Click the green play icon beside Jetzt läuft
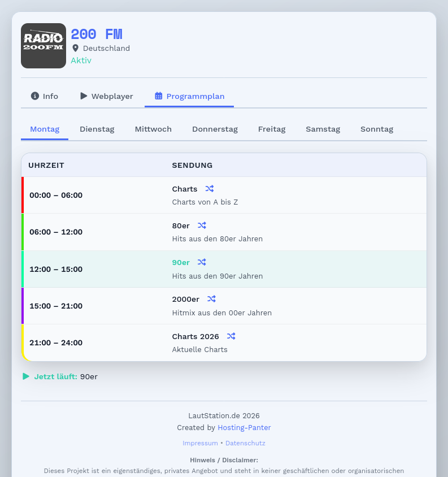The image size is (448, 477). (x=26, y=376)
